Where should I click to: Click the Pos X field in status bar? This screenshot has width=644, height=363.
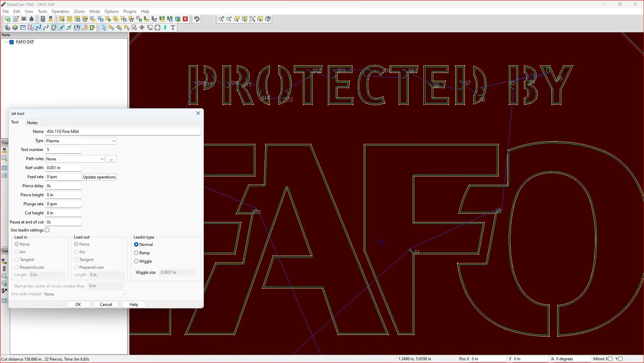488,359
